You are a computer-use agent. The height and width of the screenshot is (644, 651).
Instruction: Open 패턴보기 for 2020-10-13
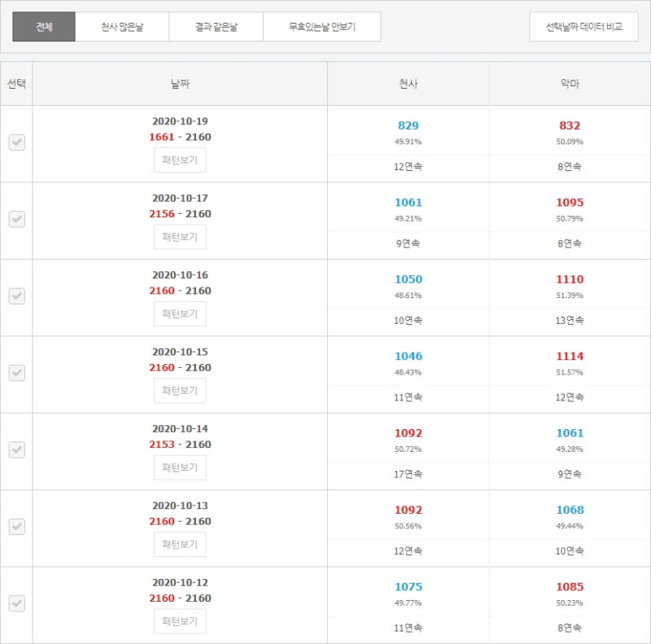pos(180,545)
